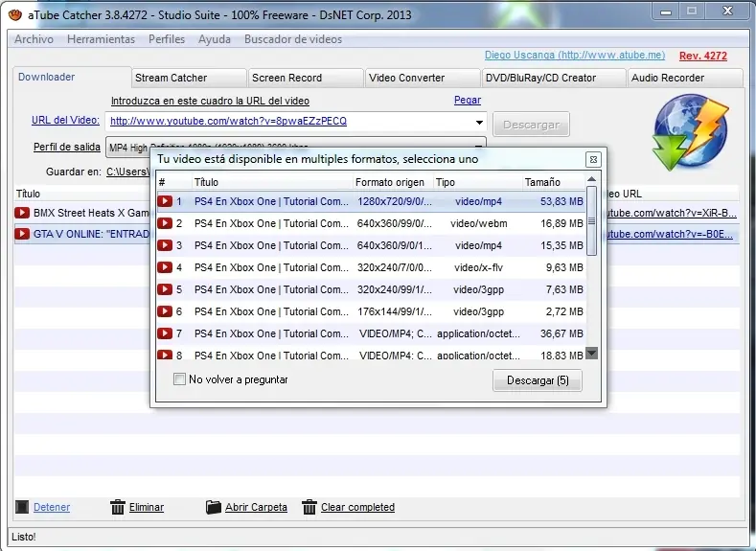This screenshot has width=756, height=551.
Task: Click the red play icon of format row 5
Action: 165,289
